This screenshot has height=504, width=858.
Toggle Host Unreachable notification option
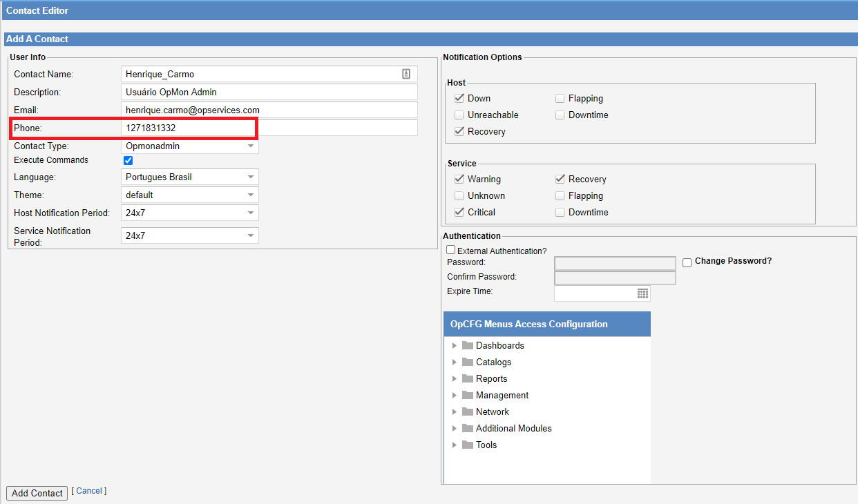pyautogui.click(x=459, y=115)
